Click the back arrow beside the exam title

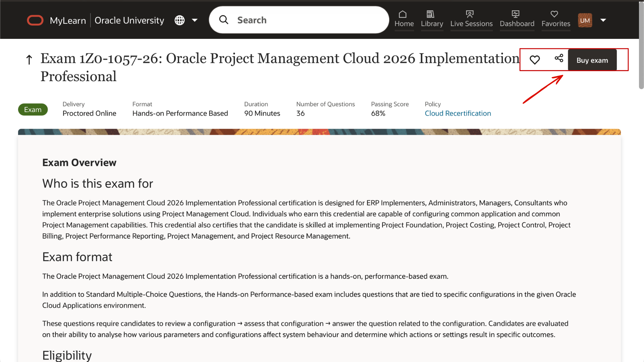29,59
